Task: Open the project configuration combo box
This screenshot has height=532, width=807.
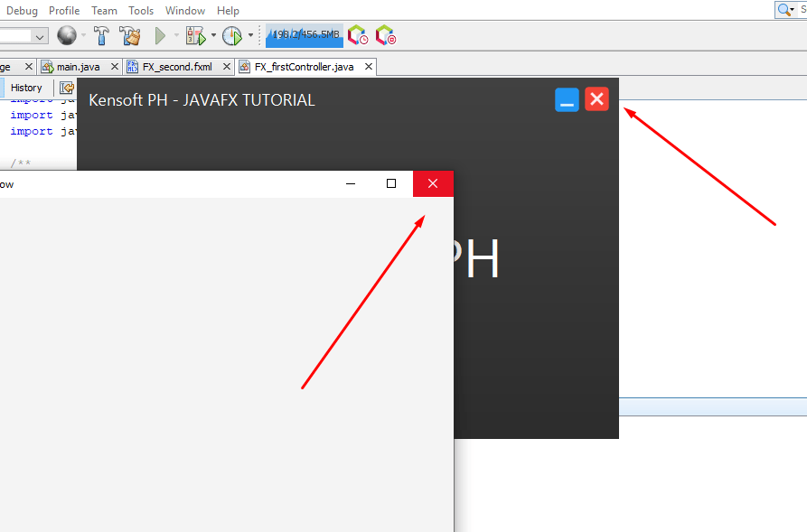Action: click(24, 35)
